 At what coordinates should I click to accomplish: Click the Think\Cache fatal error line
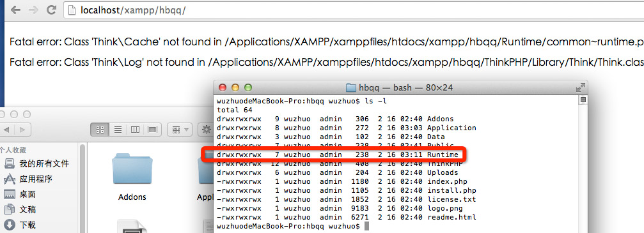point(327,42)
